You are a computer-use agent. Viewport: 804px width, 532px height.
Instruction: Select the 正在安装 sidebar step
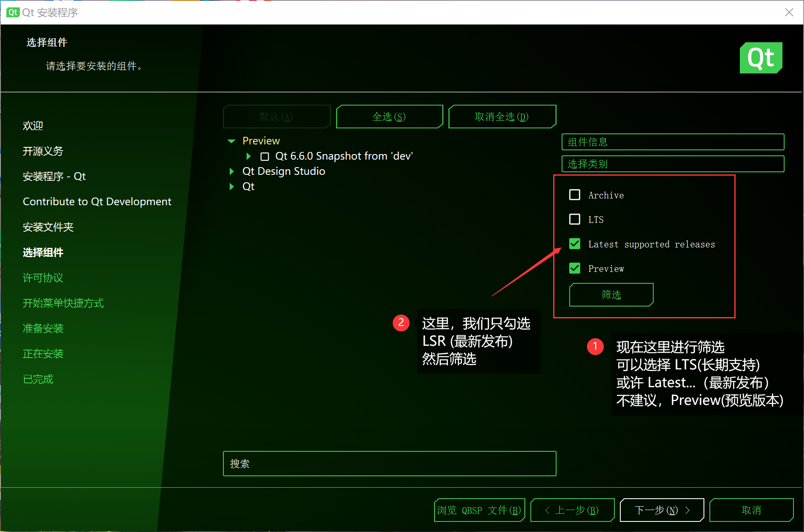43,353
